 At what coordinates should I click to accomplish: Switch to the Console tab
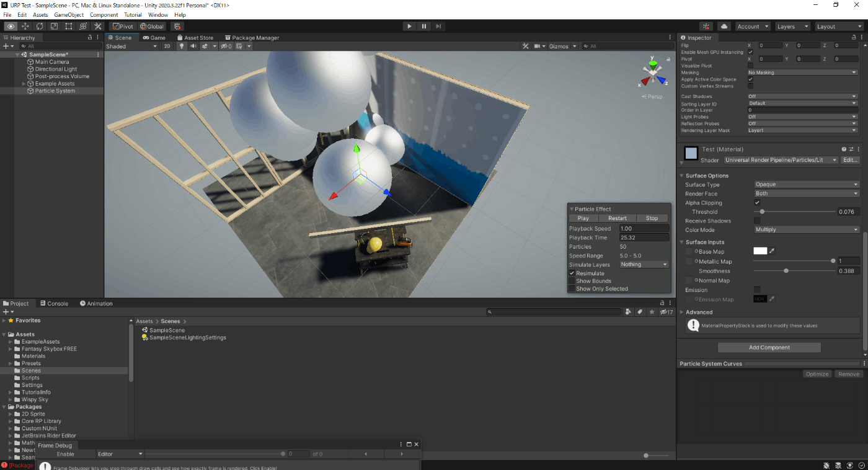53,304
